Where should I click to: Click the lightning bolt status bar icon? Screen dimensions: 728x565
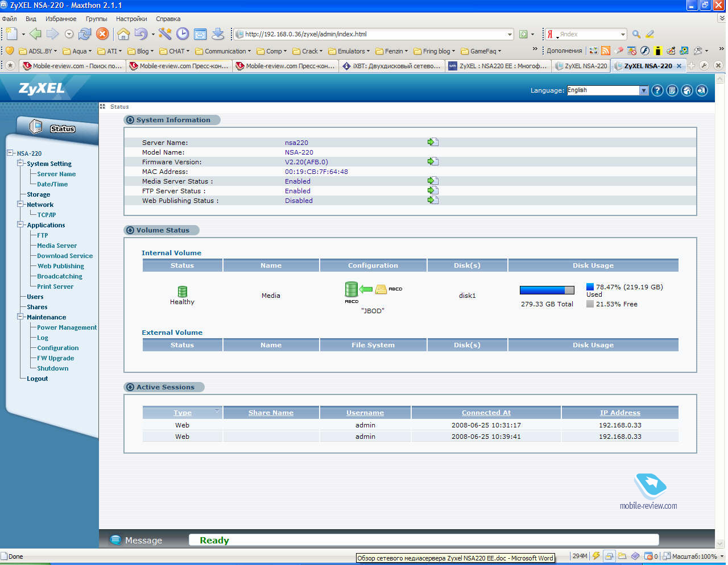(x=596, y=556)
